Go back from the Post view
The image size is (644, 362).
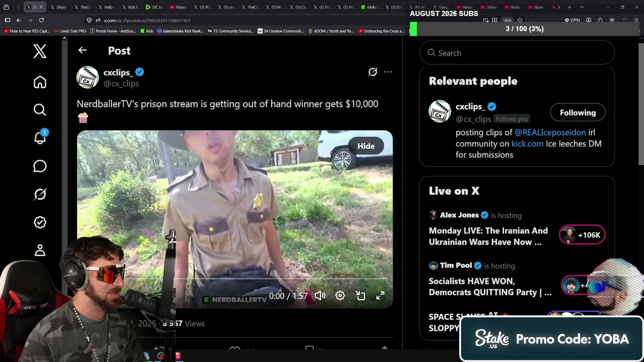click(83, 50)
